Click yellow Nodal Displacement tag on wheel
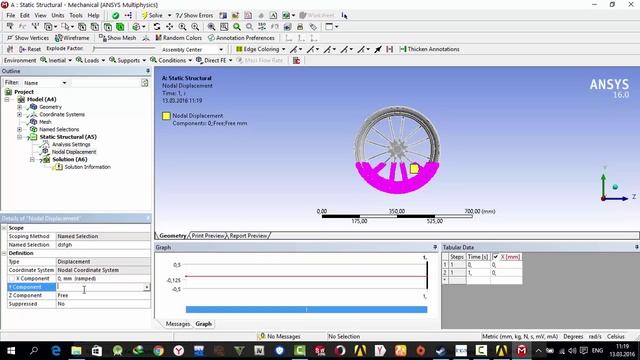Image resolution: width=640 pixels, height=360 pixels. [414, 169]
